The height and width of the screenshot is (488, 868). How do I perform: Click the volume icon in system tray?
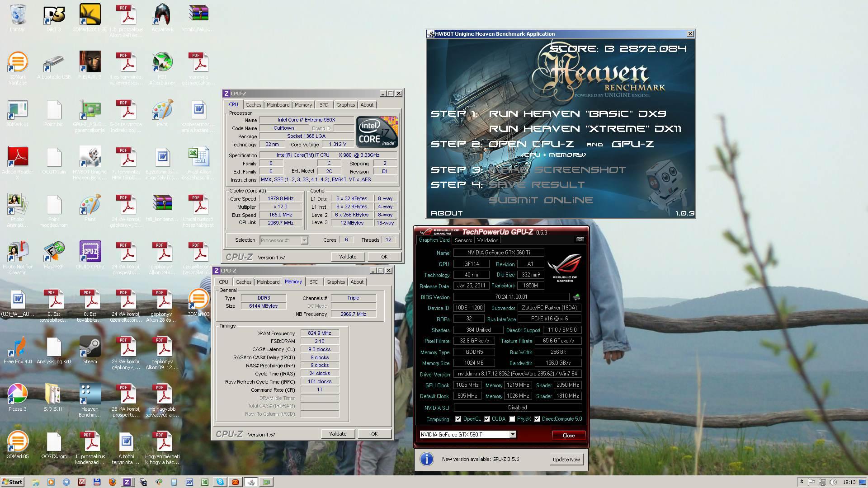pos(834,482)
